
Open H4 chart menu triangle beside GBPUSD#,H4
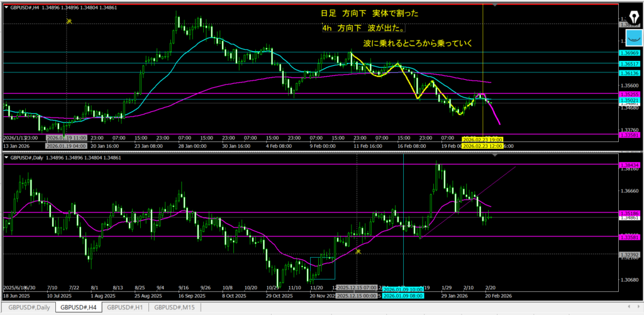tap(6, 6)
